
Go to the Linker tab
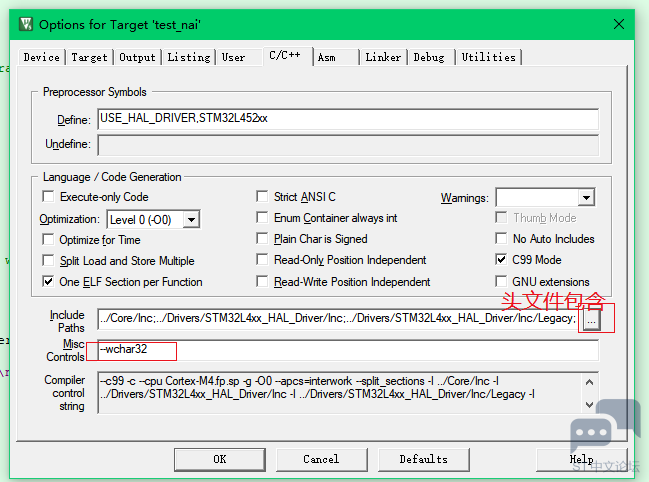coord(384,57)
